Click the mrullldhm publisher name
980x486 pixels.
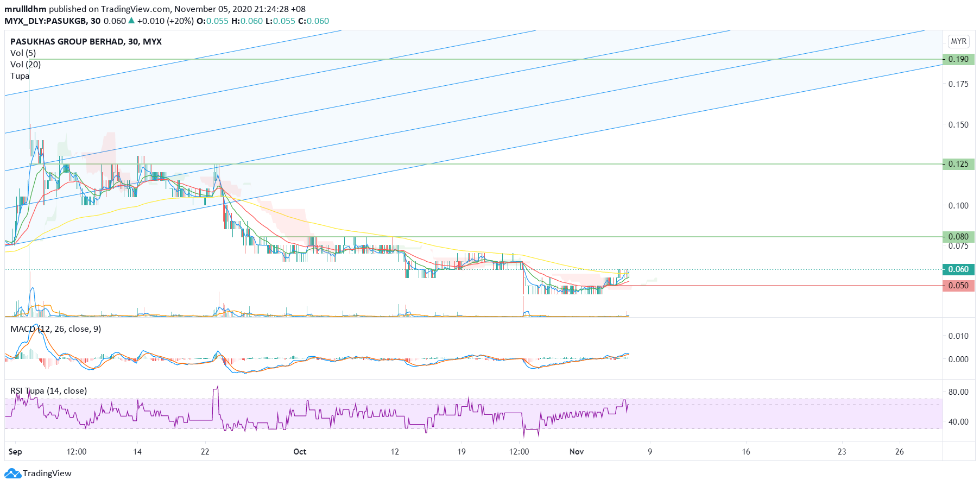[x=26, y=9]
